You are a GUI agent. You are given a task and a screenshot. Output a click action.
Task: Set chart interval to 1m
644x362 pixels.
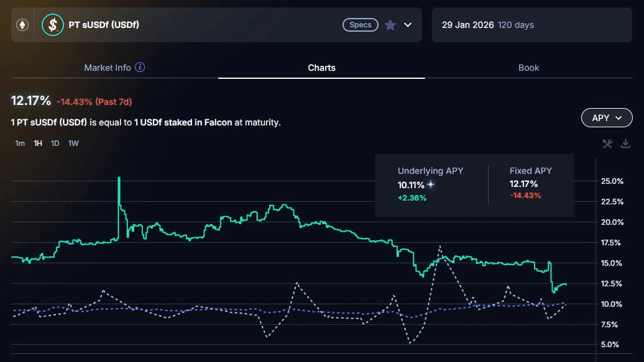pos(20,143)
